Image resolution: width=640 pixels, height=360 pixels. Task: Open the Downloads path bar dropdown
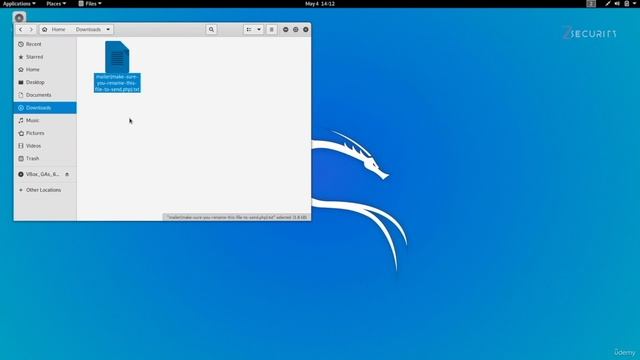tap(108, 29)
